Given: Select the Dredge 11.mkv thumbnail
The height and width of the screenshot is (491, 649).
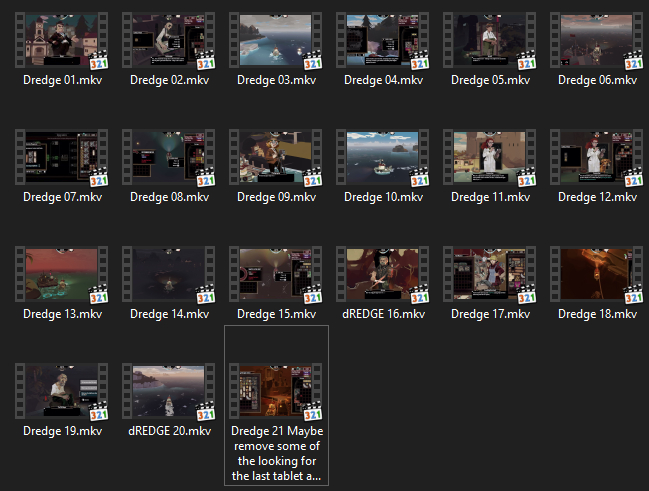Looking at the screenshot, I should point(490,157).
